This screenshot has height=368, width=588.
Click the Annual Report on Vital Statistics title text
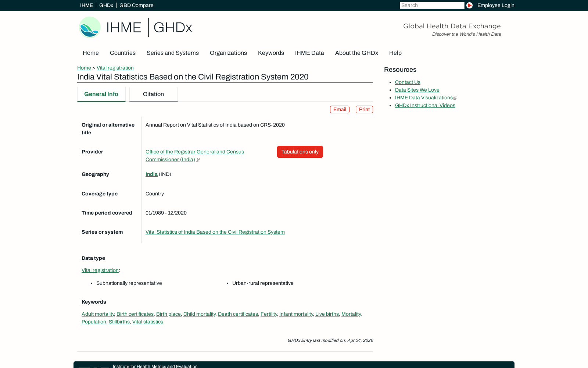[215, 125]
